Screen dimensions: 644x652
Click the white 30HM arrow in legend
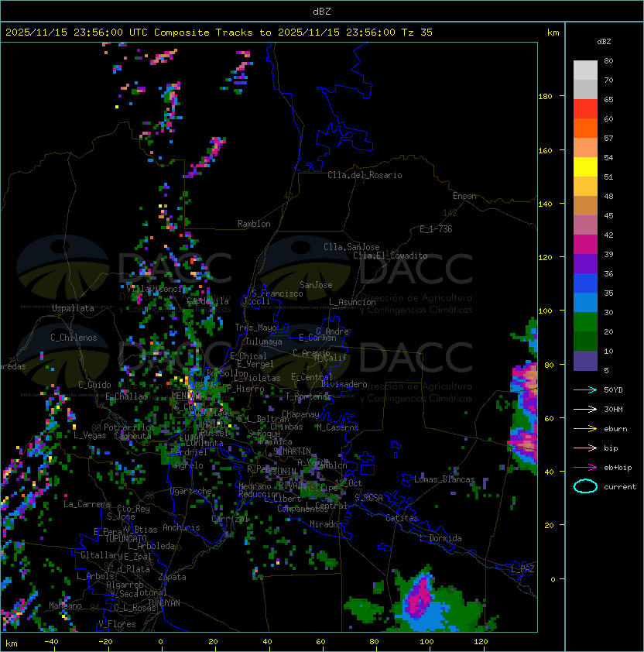(x=585, y=409)
